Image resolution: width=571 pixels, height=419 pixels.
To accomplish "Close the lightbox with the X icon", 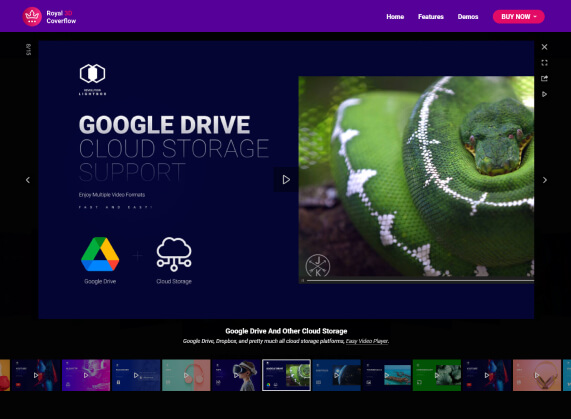I will (544, 47).
